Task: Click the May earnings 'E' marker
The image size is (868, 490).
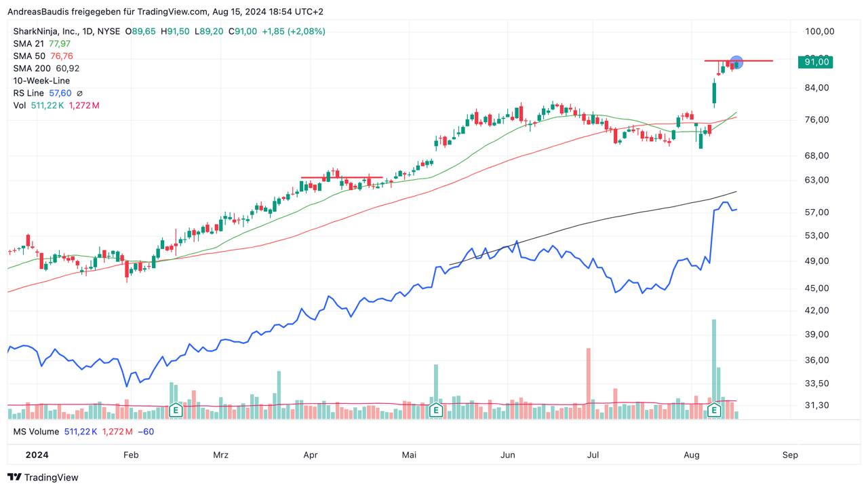Action: coord(436,410)
